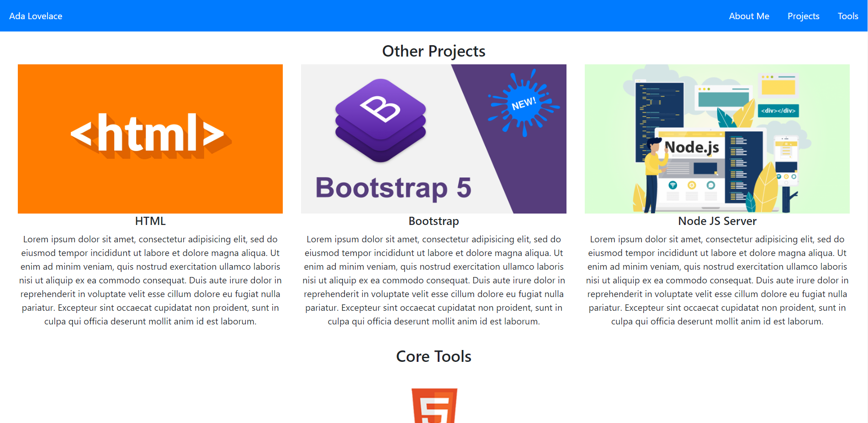868x423 pixels.
Task: Click the Other Projects heading
Action: pyautogui.click(x=434, y=51)
